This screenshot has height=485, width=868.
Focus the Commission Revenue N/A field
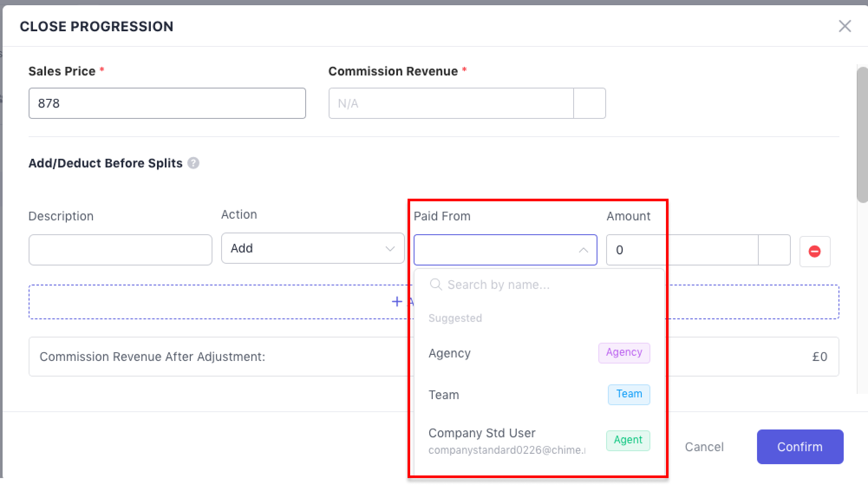pyautogui.click(x=451, y=103)
